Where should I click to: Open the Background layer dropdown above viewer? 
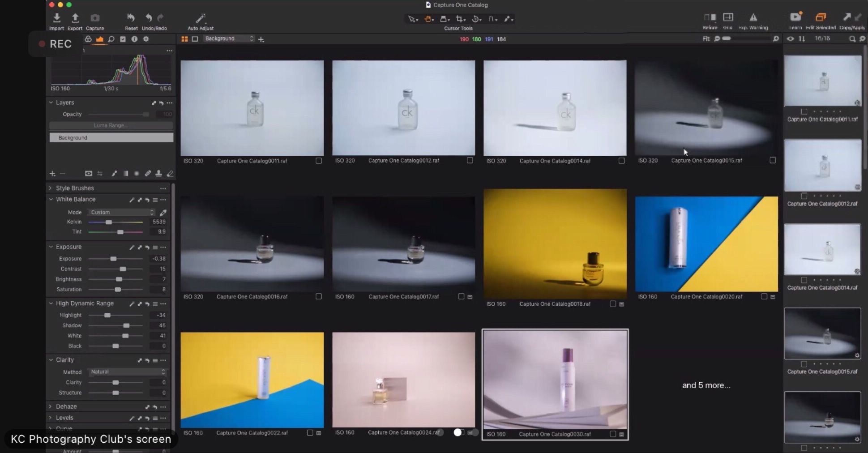coord(229,38)
